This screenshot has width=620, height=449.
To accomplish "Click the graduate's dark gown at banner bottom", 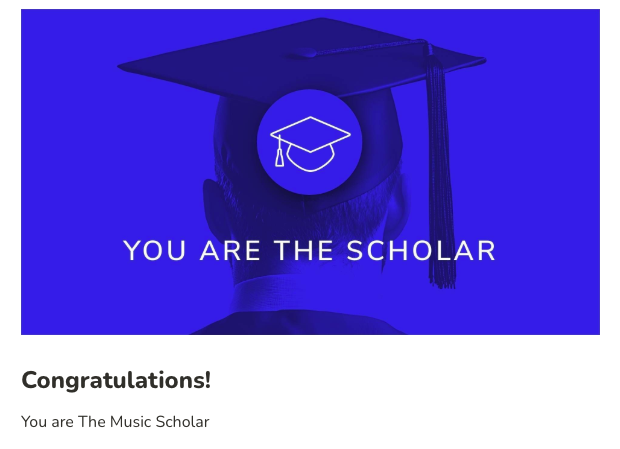I will click(299, 323).
